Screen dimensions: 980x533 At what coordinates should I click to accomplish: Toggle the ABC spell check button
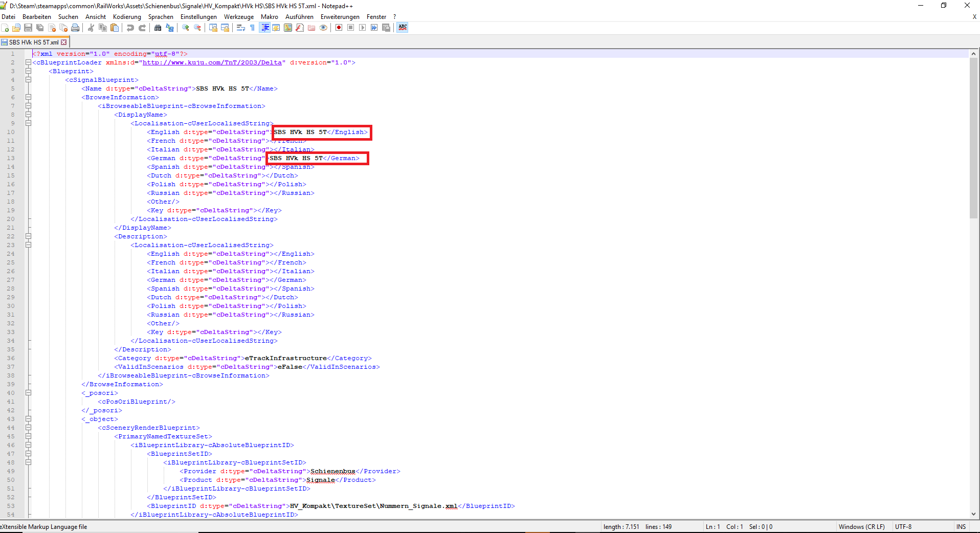pos(403,28)
